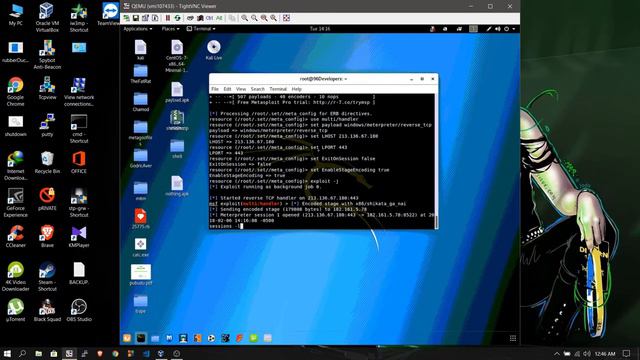Viewport: 640px width, 360px height.
Task: Click the TightVNC Zoom Out magnifier icon
Action: pos(254,18)
